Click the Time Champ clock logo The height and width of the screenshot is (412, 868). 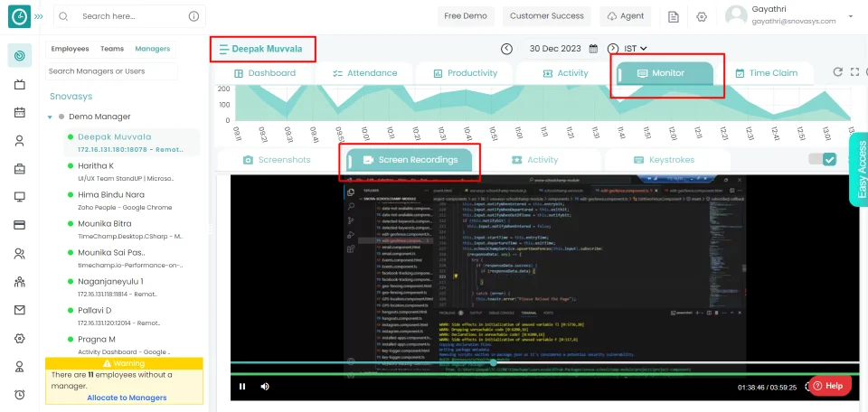tap(19, 16)
